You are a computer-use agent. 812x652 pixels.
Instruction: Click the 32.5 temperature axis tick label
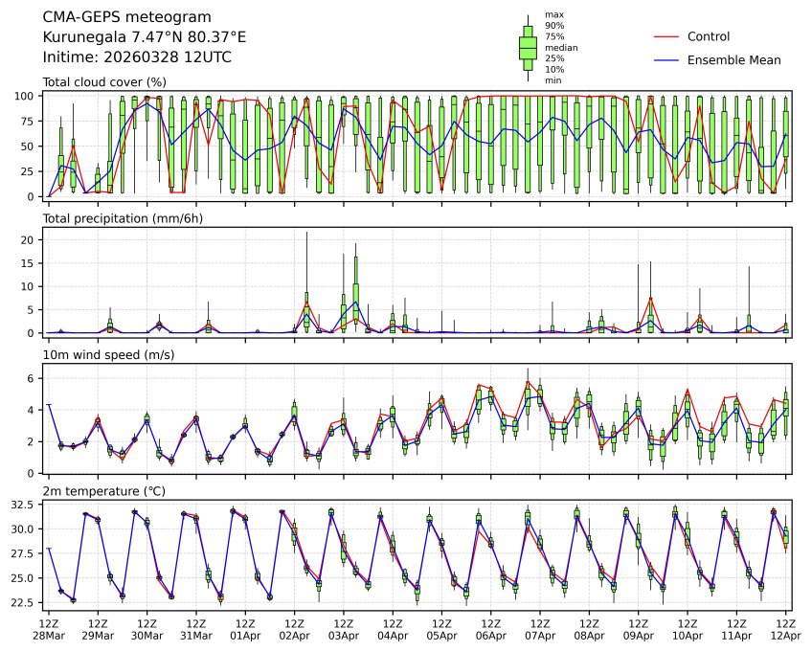point(26,504)
